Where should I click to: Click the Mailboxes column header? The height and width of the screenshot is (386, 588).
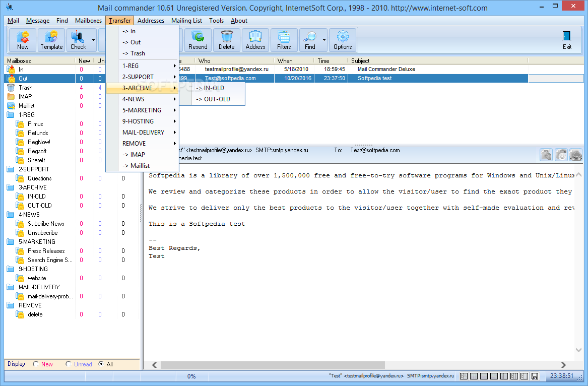coord(39,61)
